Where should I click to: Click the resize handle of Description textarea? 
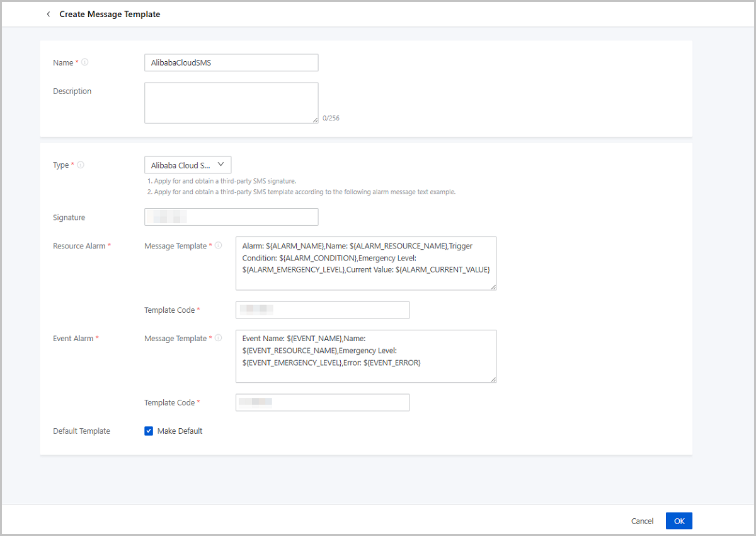pos(315,120)
